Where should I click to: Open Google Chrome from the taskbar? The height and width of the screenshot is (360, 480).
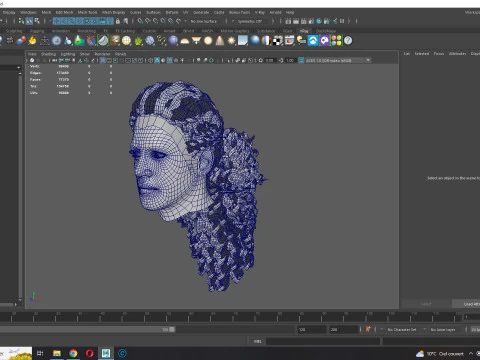click(73, 353)
